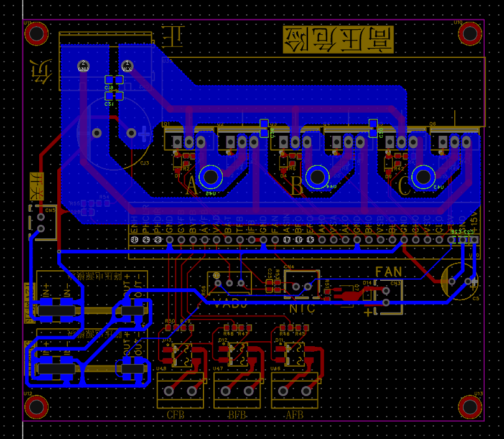The height and width of the screenshot is (439, 504).
Task: Click the U13 mounting hole at bottom-right
Action: (470, 407)
